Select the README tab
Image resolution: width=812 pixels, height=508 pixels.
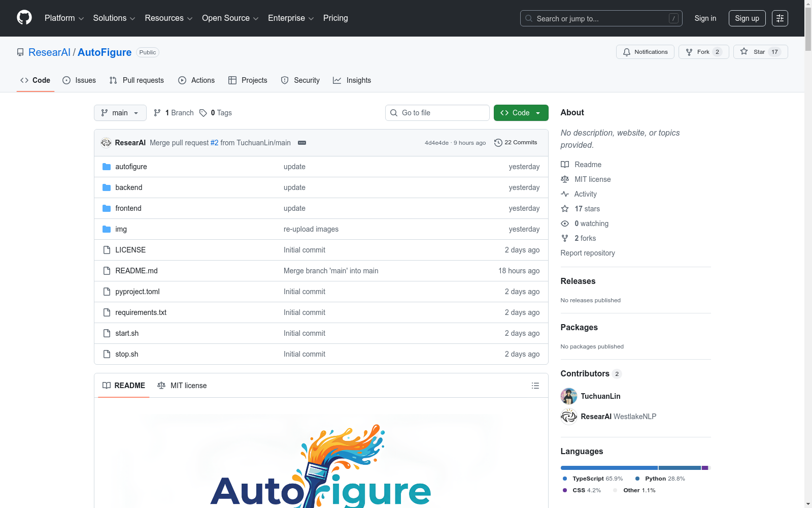point(124,386)
